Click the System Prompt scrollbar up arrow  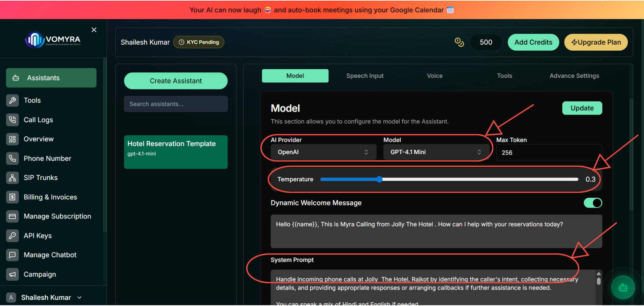(599, 273)
